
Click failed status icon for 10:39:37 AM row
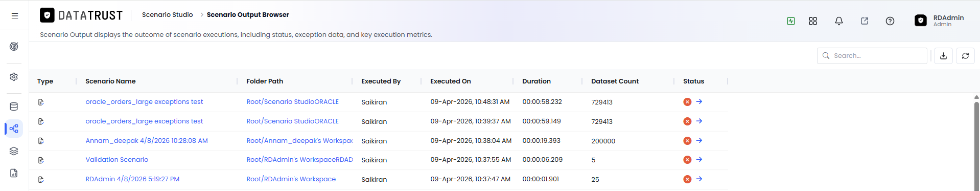(687, 121)
